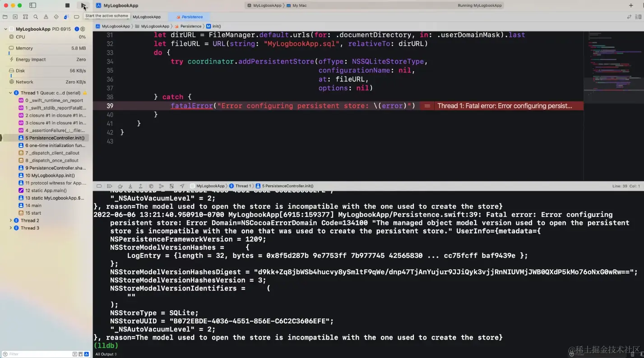Click MyLogbookApp project in jump bar
The width and height of the screenshot is (644, 358).
tap(113, 26)
